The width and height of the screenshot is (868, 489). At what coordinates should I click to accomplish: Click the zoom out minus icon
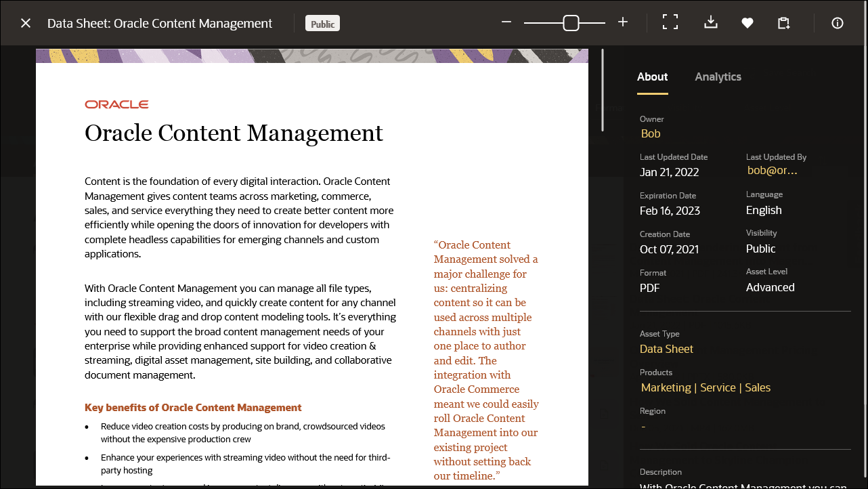click(x=506, y=22)
